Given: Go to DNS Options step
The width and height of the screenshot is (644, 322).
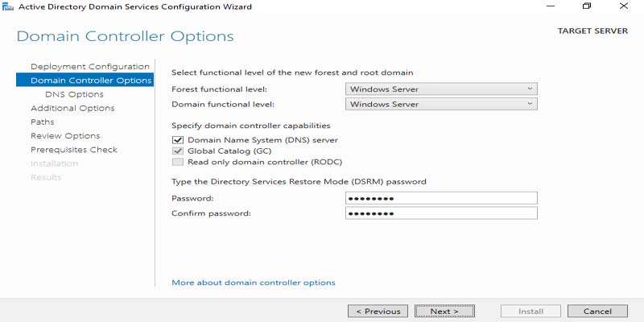Looking at the screenshot, I should click(x=74, y=94).
